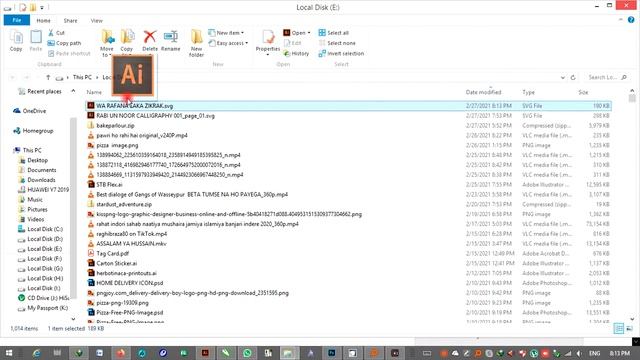Select the file pizza image.png
This screenshot has height=360, width=640.
[117, 145]
